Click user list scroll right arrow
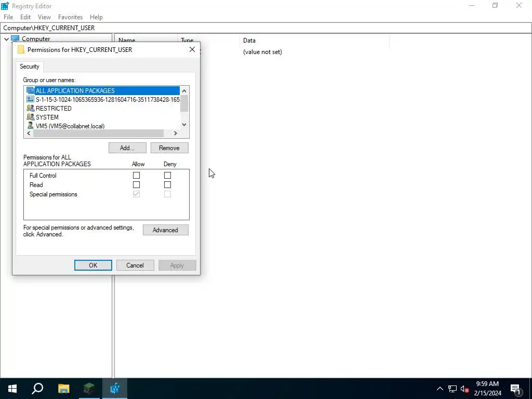Image resolution: width=532 pixels, height=399 pixels. (176, 134)
